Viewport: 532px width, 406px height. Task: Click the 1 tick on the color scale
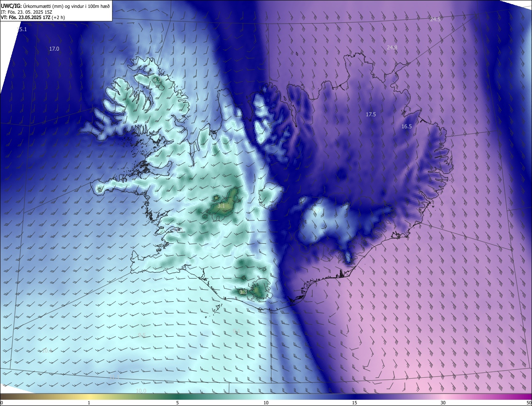[89, 403]
